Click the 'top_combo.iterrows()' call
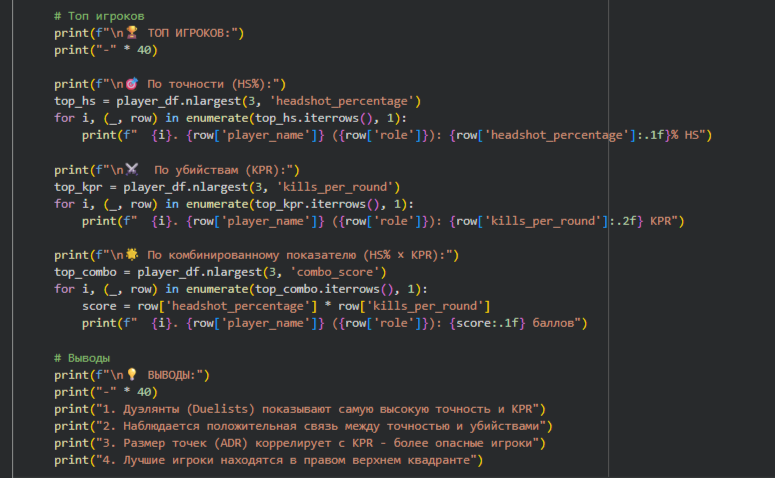 click(324, 289)
